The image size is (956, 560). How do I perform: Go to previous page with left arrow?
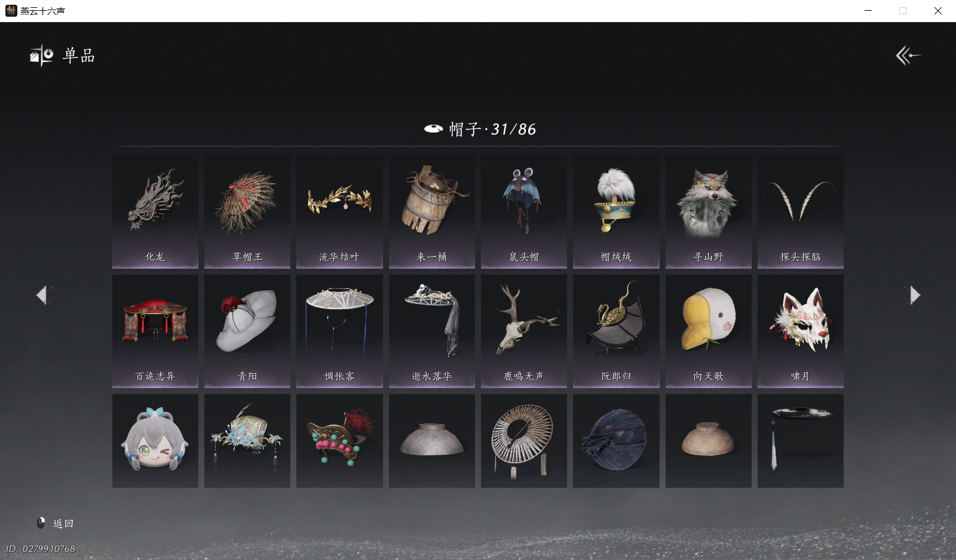click(x=42, y=295)
